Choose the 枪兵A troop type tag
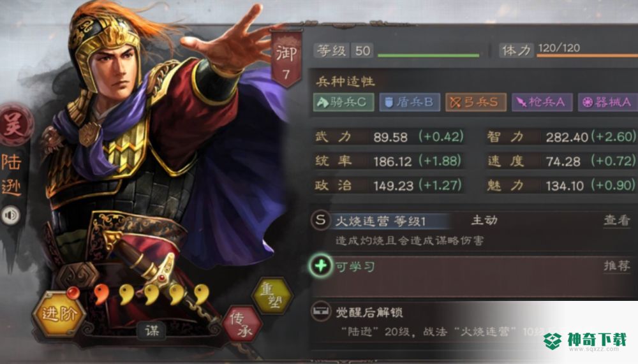Viewport: 638px width, 364px height. (x=542, y=101)
